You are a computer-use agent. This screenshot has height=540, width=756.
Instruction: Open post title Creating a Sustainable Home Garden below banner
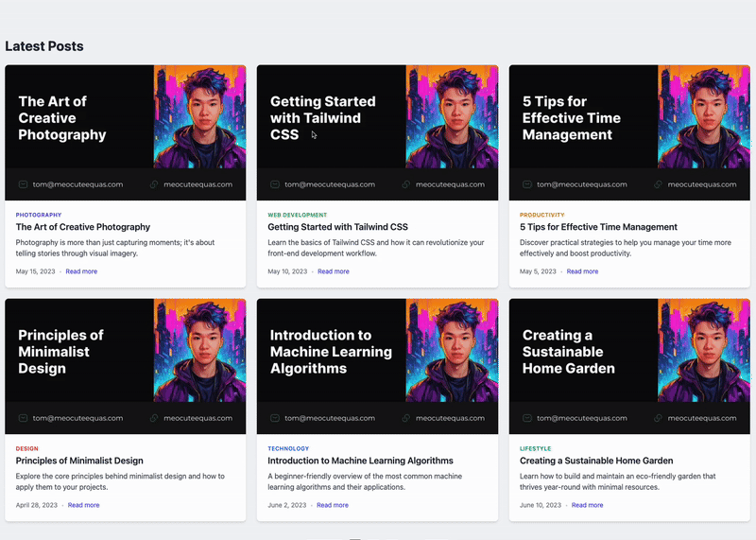(596, 461)
